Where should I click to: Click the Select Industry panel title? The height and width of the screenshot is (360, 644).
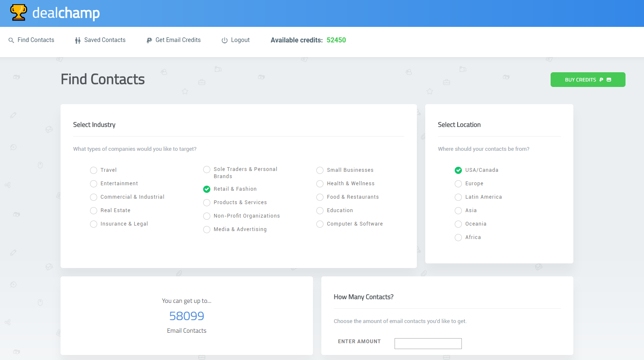[x=94, y=125]
